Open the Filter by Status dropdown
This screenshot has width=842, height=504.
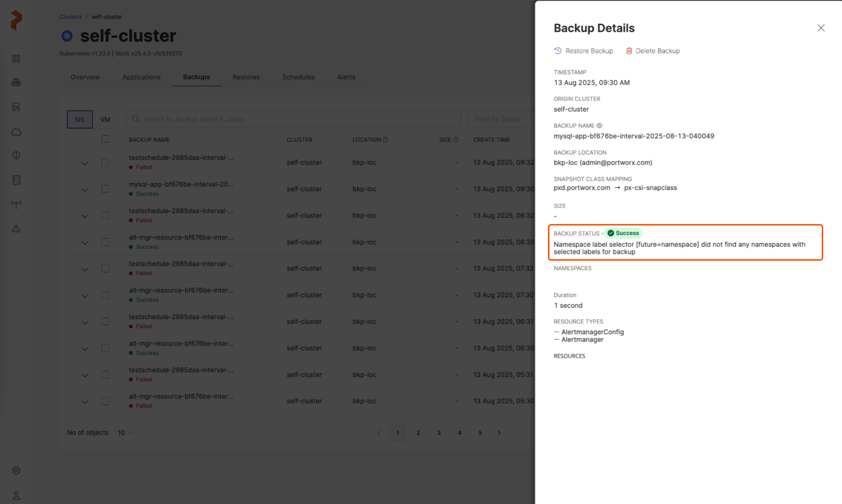point(501,119)
